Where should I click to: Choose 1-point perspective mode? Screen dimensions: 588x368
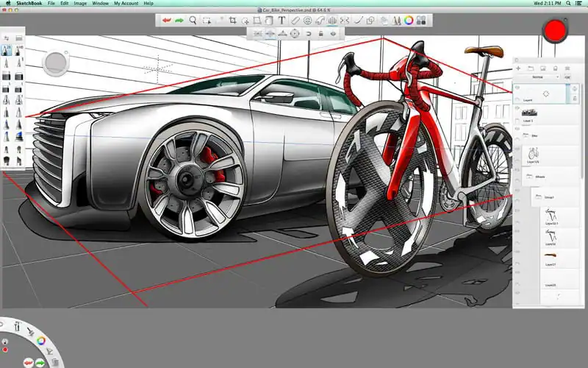(x=258, y=33)
